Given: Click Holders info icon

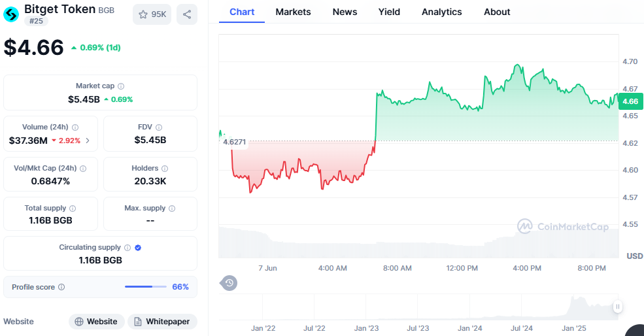Looking at the screenshot, I should click(x=165, y=169).
